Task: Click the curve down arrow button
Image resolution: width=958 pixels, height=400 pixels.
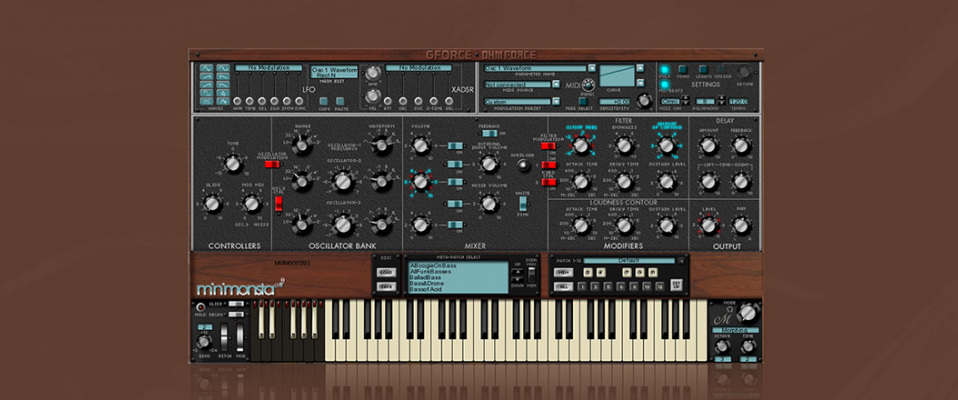Action: point(640,82)
